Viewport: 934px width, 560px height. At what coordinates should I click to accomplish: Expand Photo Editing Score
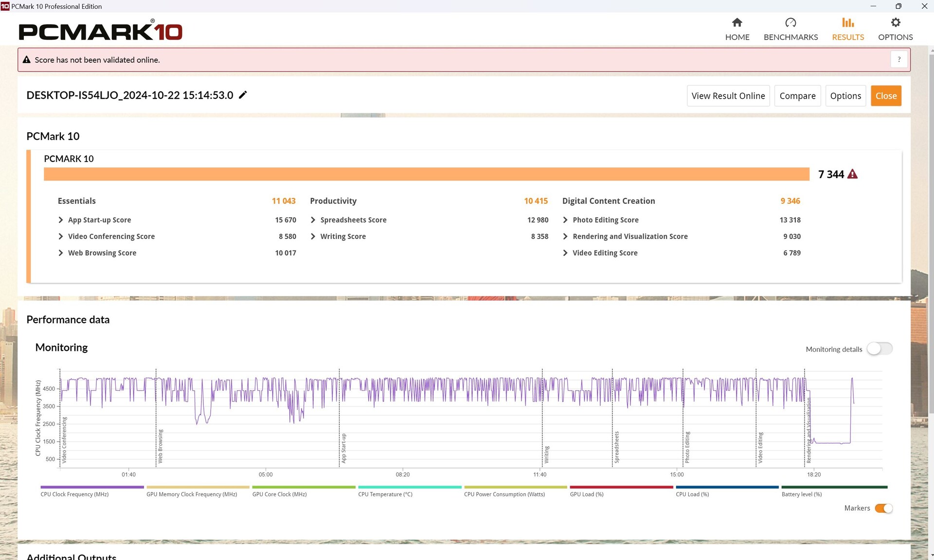pyautogui.click(x=565, y=220)
